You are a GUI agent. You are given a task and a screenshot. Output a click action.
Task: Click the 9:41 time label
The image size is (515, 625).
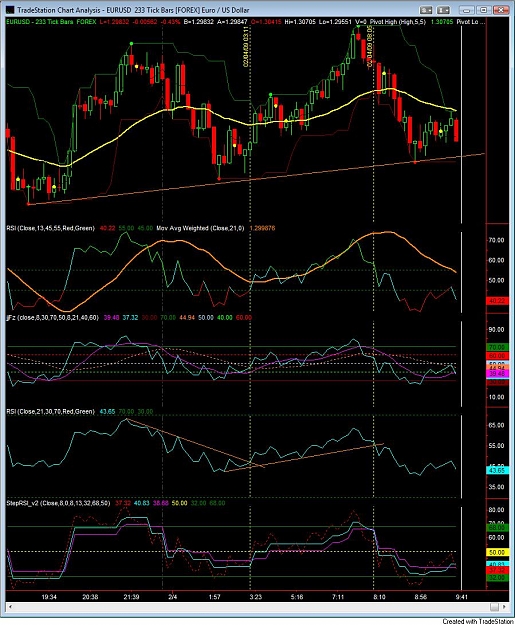click(461, 597)
